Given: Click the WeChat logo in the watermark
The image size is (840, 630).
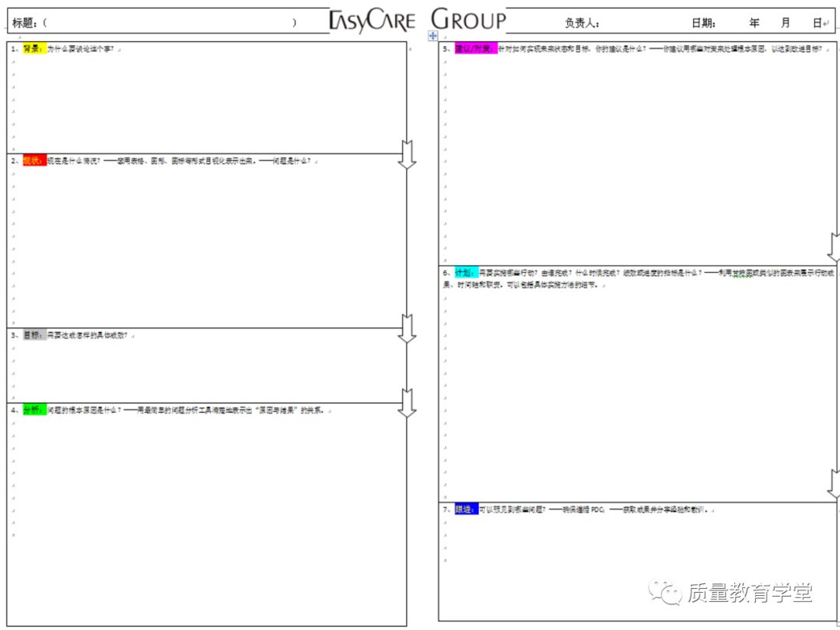Looking at the screenshot, I should pyautogui.click(x=667, y=593).
